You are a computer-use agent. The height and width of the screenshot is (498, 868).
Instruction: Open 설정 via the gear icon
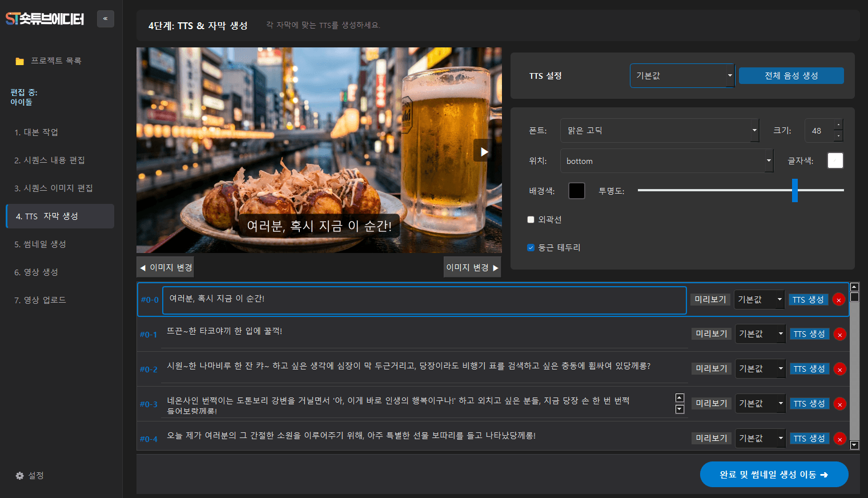pos(20,475)
